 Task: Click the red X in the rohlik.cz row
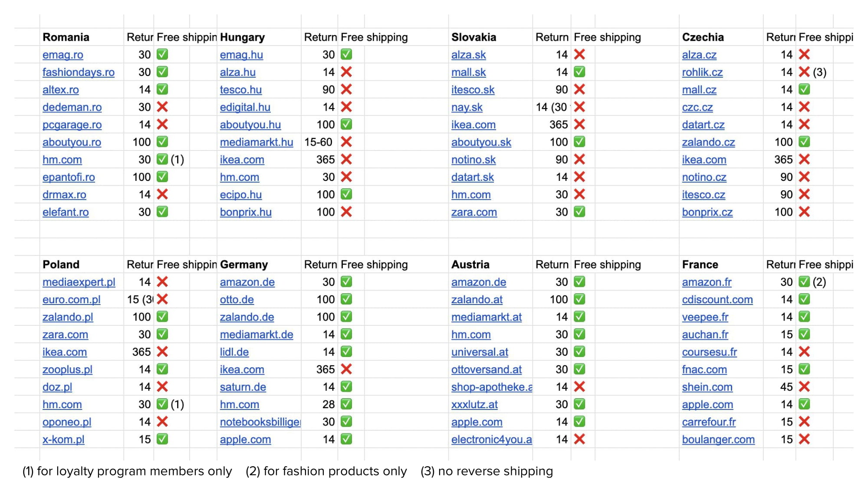[804, 72]
